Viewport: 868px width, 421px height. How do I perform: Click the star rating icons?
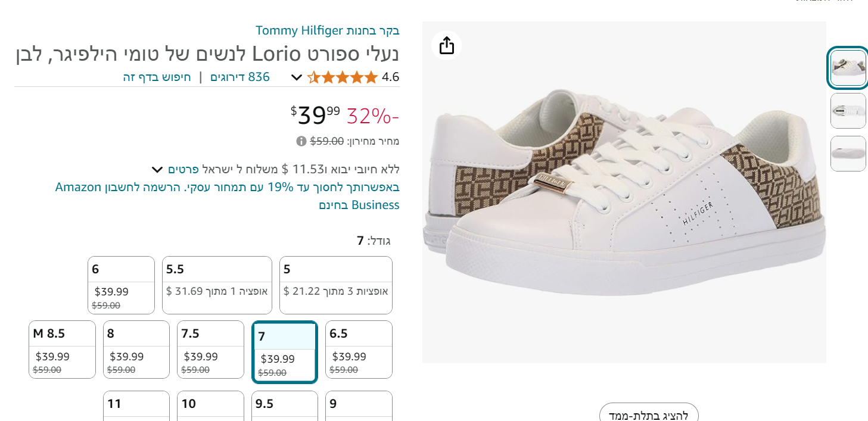pyautogui.click(x=343, y=77)
